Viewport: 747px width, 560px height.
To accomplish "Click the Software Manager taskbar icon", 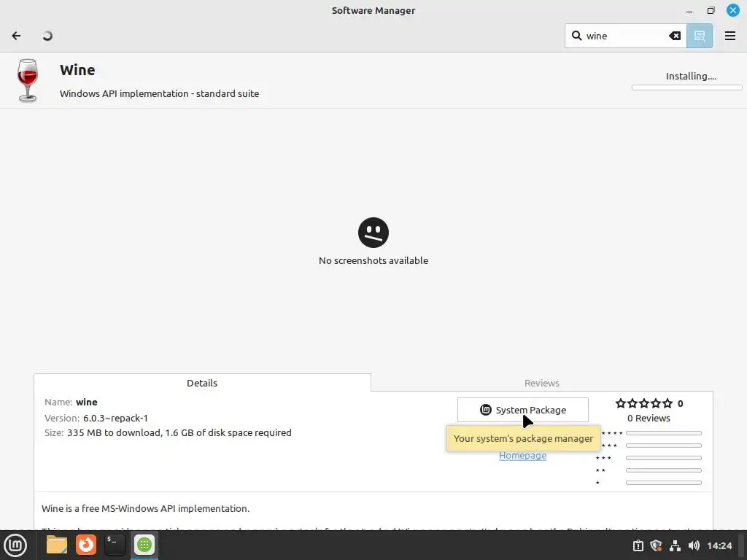I will [144, 545].
